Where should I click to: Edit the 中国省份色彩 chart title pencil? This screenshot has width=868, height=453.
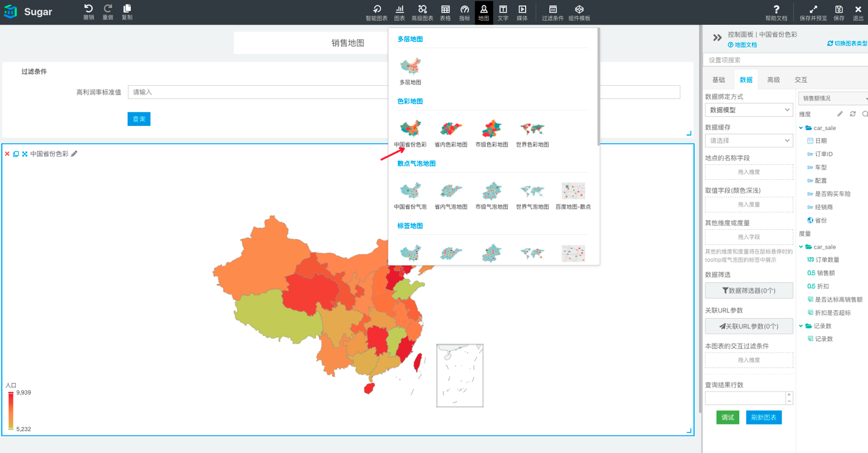coord(74,154)
